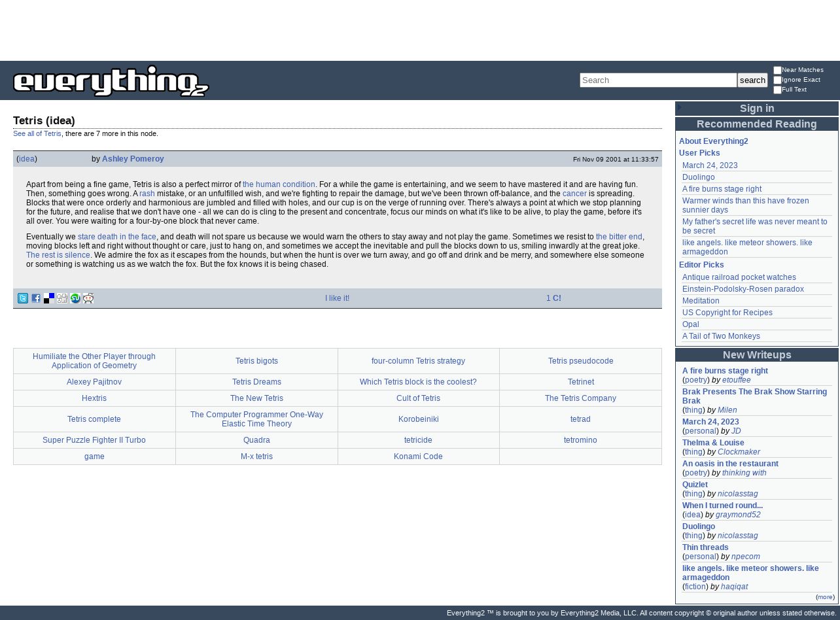Open the Hextris softlink

pos(94,398)
